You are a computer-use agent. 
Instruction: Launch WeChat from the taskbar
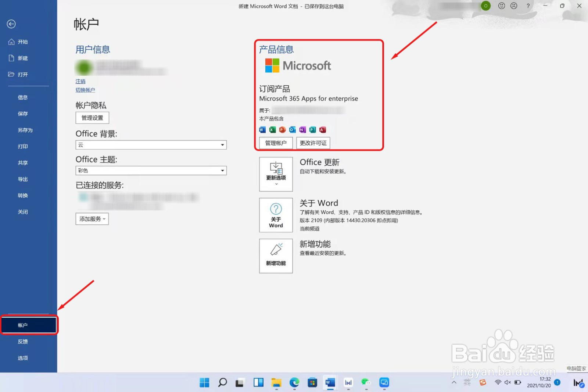point(366,382)
